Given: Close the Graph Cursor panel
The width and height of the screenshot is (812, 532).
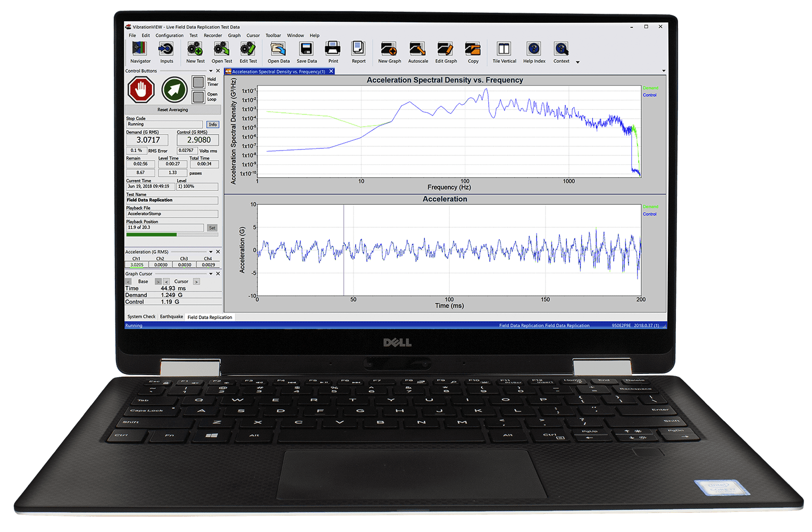Looking at the screenshot, I should 218,273.
